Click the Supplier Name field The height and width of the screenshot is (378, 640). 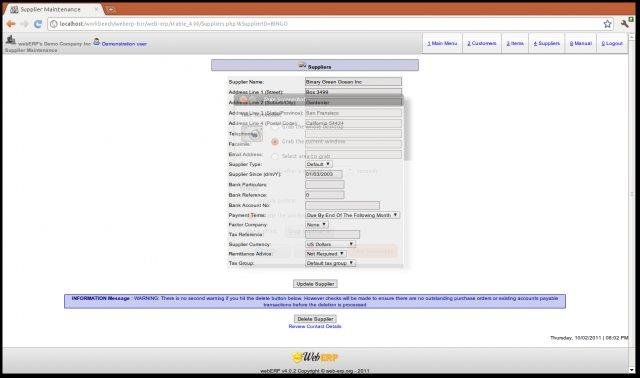click(353, 82)
